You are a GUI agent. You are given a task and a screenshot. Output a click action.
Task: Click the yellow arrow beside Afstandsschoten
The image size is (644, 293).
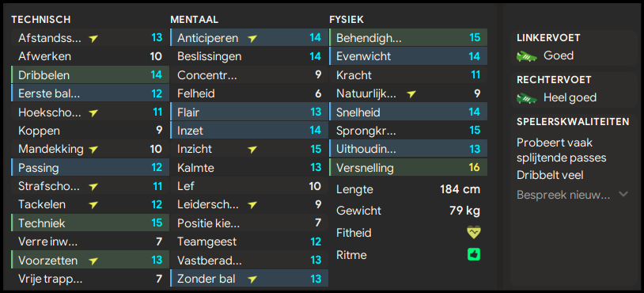94,38
